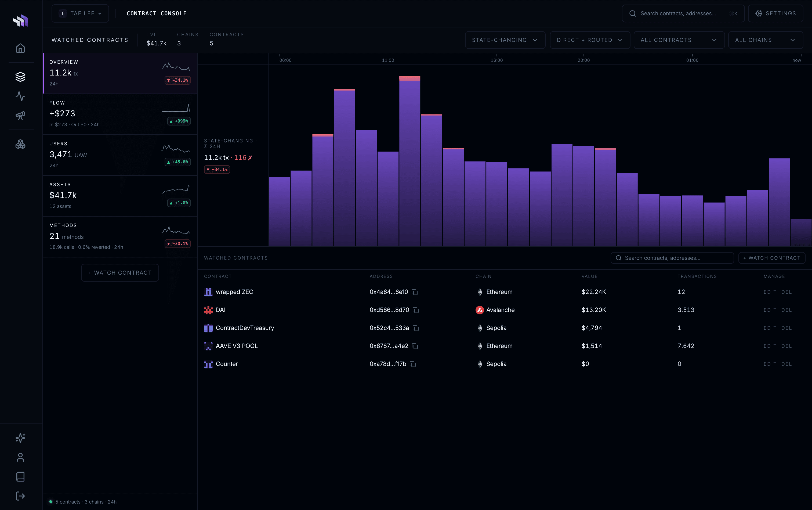Click the 16:00 timeline marker
Screen dimensions: 812x510
tap(496, 60)
